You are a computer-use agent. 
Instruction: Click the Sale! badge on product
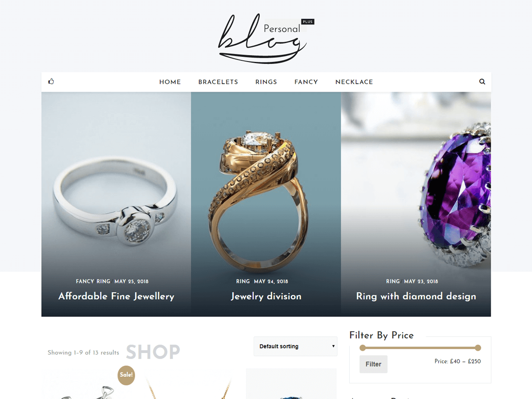126,375
